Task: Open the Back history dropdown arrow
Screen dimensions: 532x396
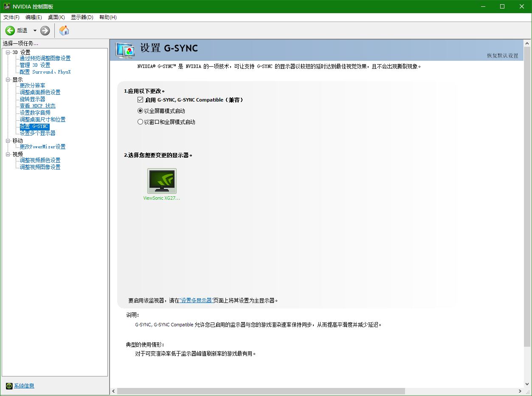Action: [35, 31]
